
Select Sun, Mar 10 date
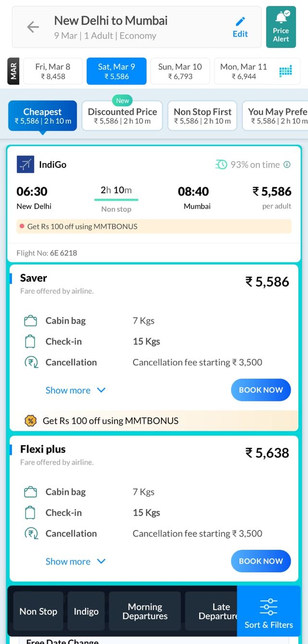(180, 71)
